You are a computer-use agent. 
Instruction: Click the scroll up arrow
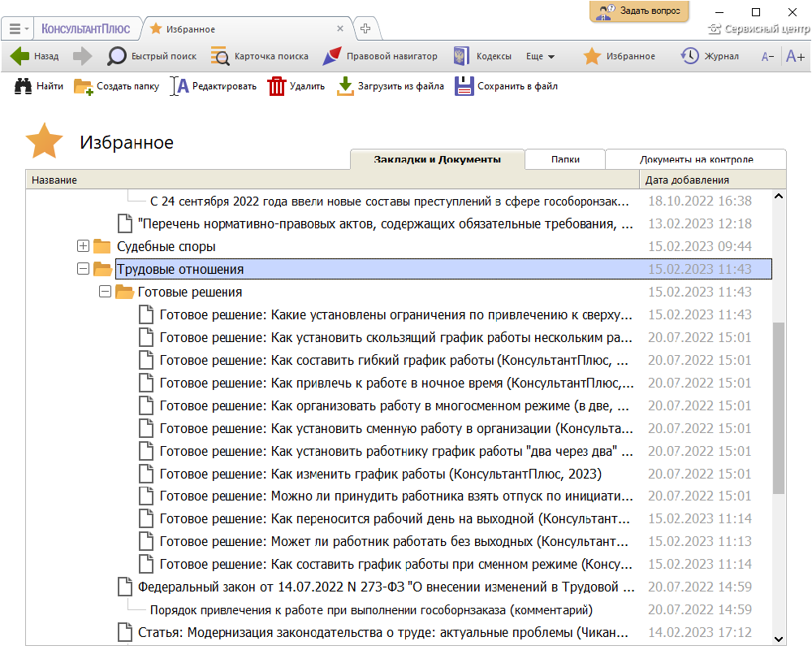779,197
